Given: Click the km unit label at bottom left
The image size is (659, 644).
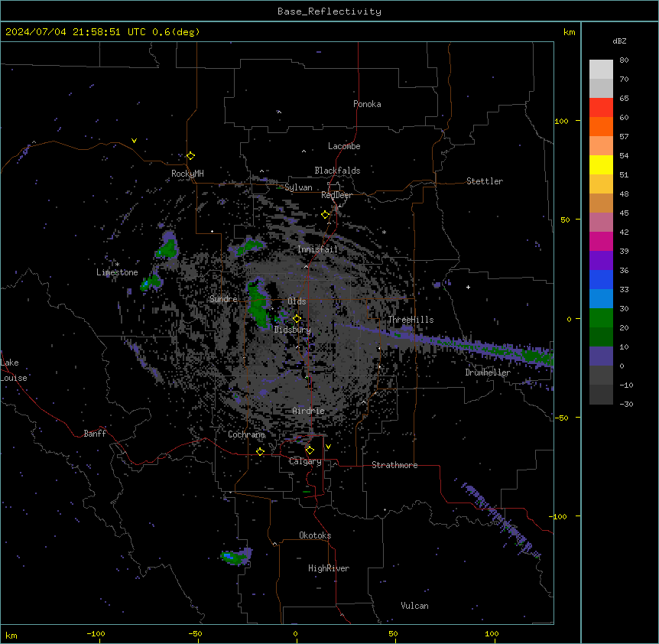Looking at the screenshot, I should pos(11,635).
